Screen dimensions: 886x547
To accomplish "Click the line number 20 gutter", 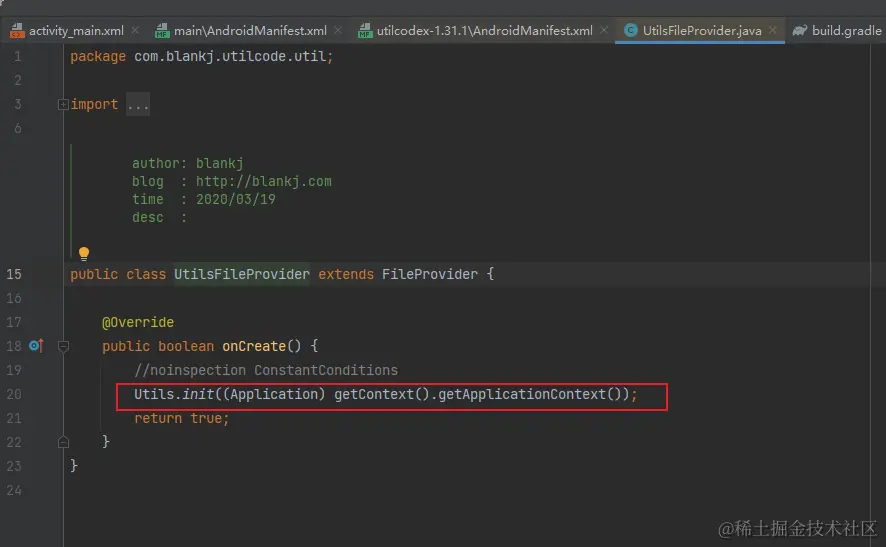I will (14, 394).
